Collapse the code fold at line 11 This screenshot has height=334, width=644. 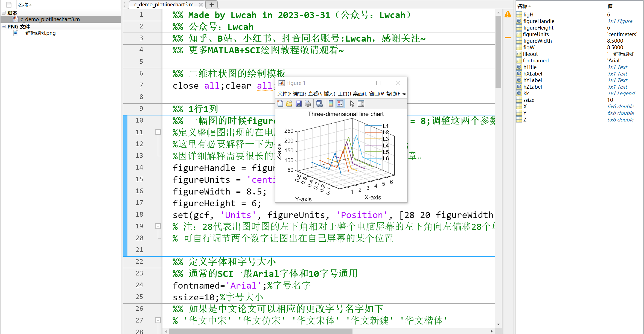[158, 132]
